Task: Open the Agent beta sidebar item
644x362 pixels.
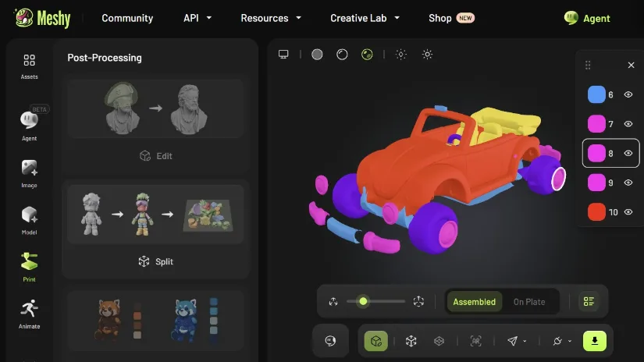Action: pyautogui.click(x=29, y=125)
